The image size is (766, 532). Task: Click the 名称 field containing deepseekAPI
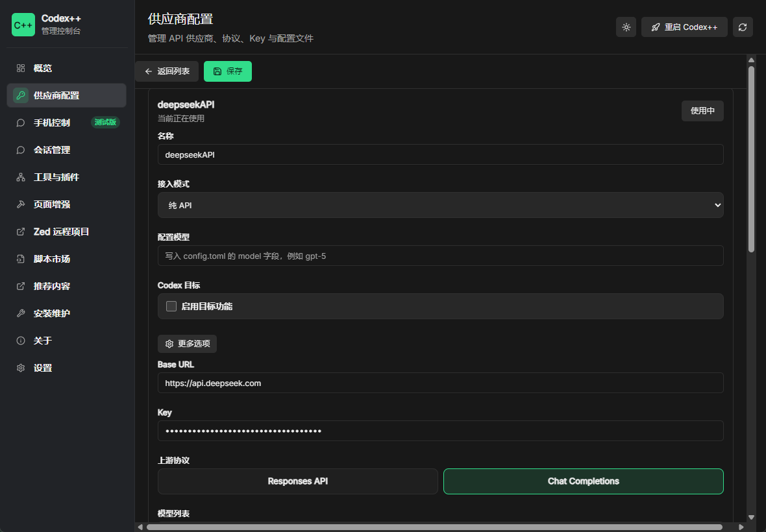[x=440, y=154]
